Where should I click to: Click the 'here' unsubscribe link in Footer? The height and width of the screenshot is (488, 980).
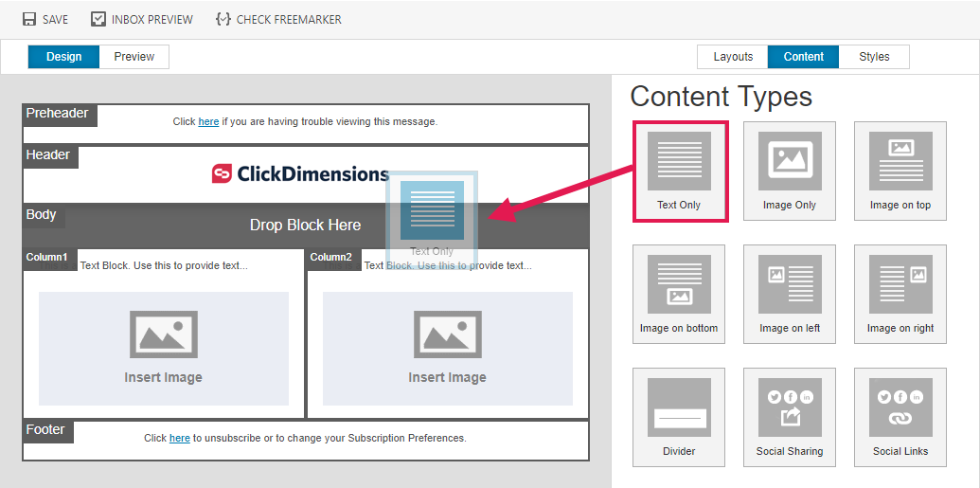179,438
